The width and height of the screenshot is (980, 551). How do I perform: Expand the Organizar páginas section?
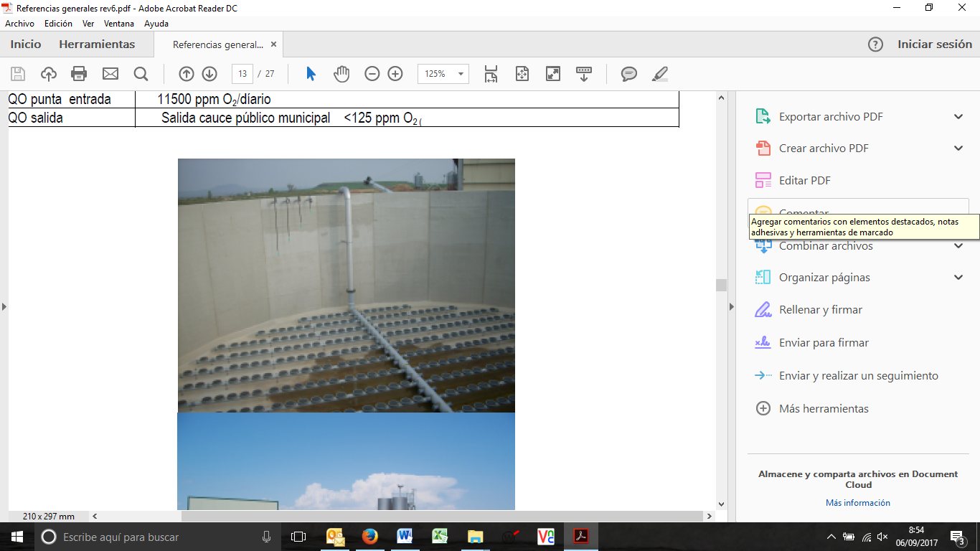[x=958, y=278]
